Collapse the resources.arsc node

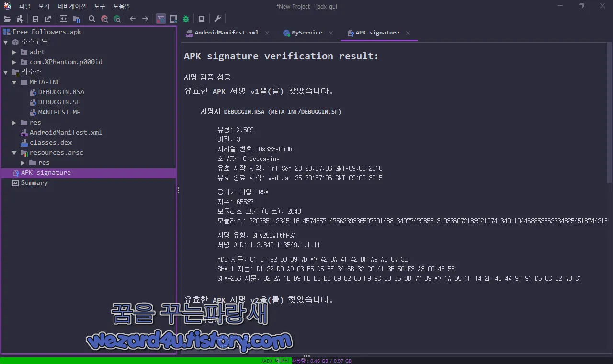point(14,153)
